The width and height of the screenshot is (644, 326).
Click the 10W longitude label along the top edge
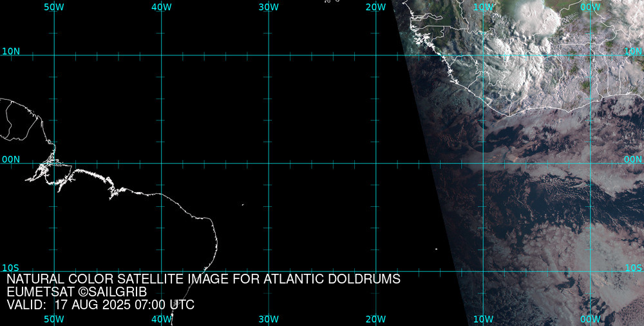[x=484, y=7]
